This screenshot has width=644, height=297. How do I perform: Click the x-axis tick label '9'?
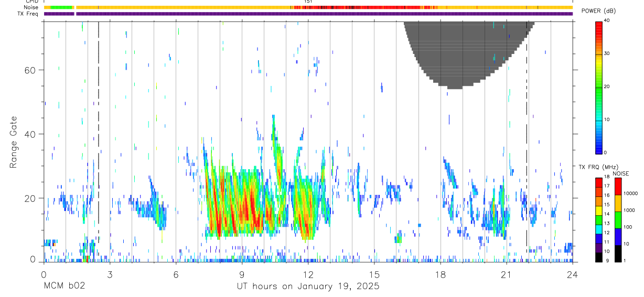click(242, 274)
